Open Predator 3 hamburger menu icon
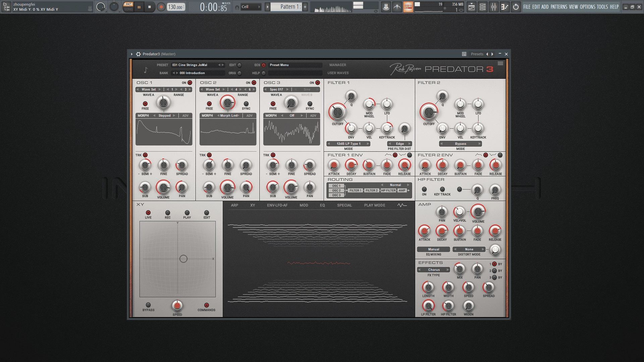644x362 pixels. click(x=500, y=63)
